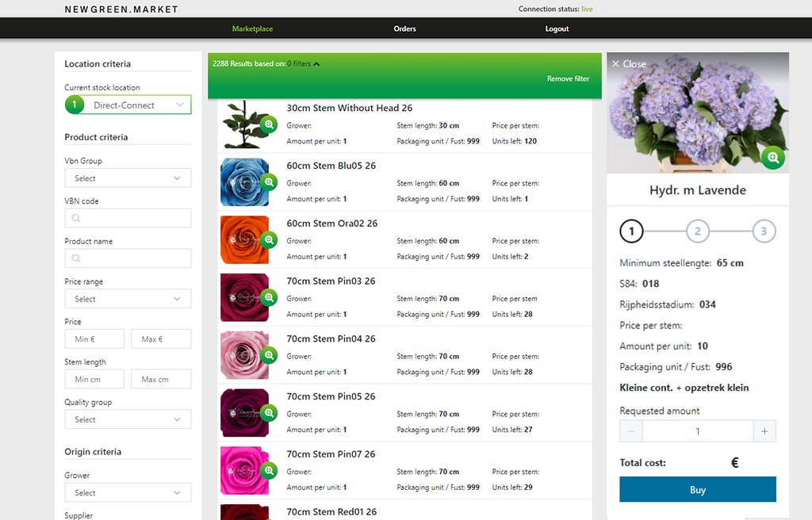812x520 pixels.
Task: Click the Kleine cont. + opzetrek klein text
Action: coord(684,388)
